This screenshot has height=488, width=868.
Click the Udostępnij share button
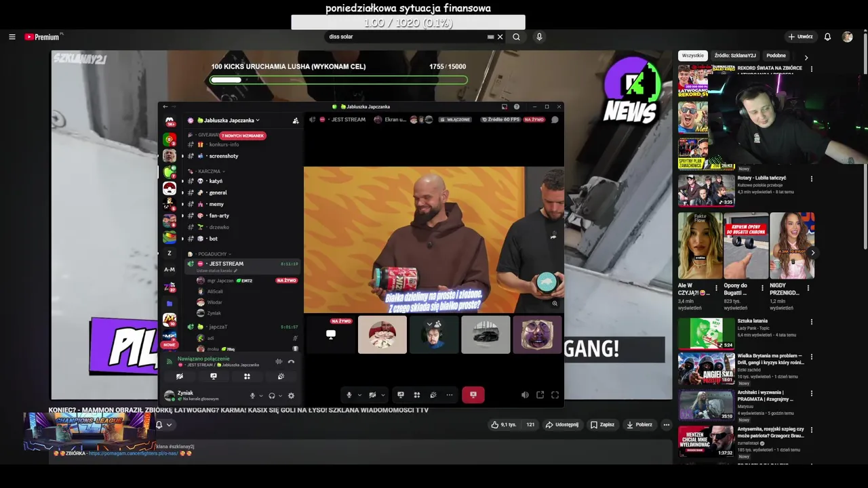click(x=562, y=425)
